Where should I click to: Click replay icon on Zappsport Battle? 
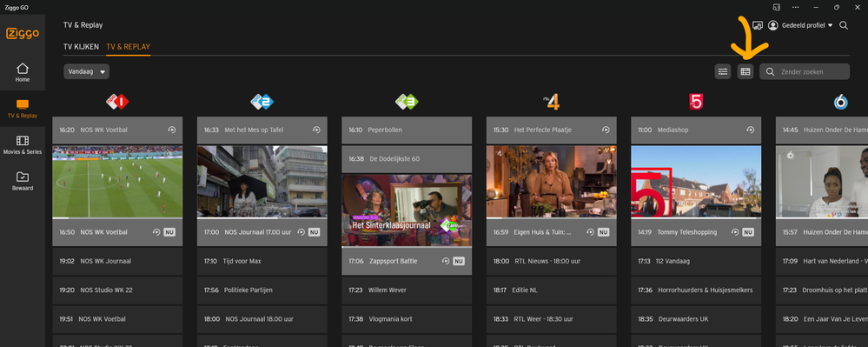tap(446, 261)
